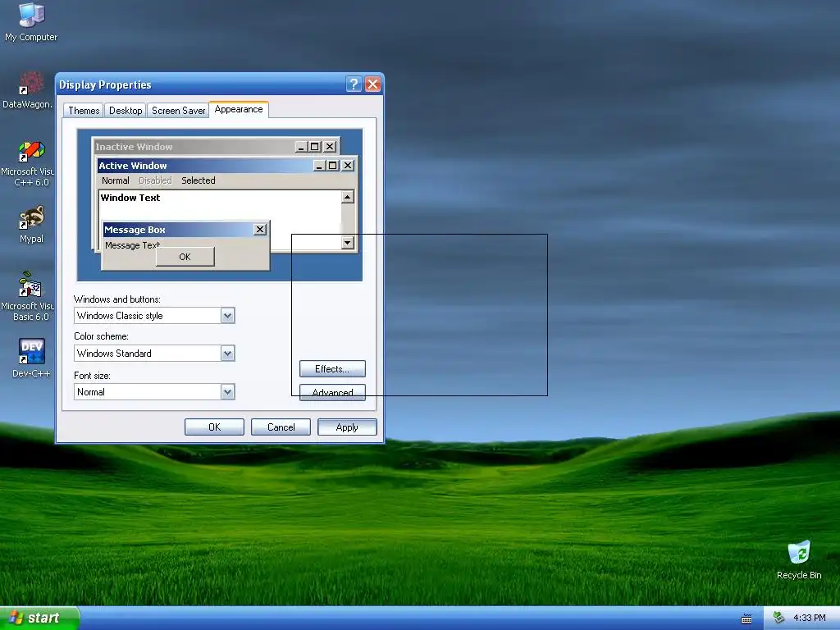Image resolution: width=840 pixels, height=630 pixels.
Task: Click the Safely Remove Hardware tray icon
Action: pyautogui.click(x=779, y=618)
